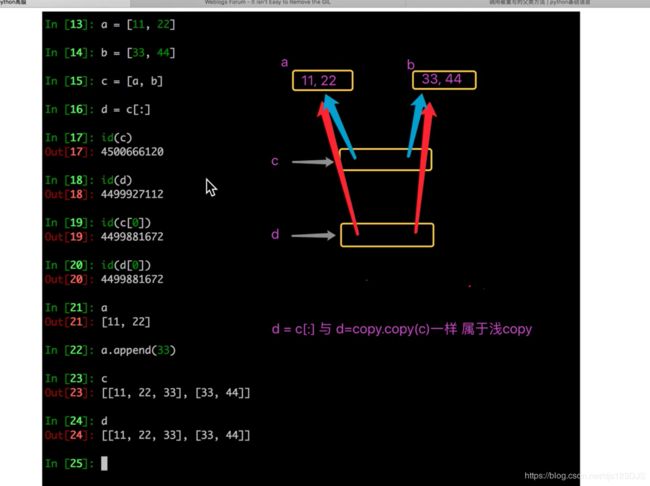This screenshot has height=486, width=650.
Task: Click the line c = [a, b]
Action: tap(132, 81)
